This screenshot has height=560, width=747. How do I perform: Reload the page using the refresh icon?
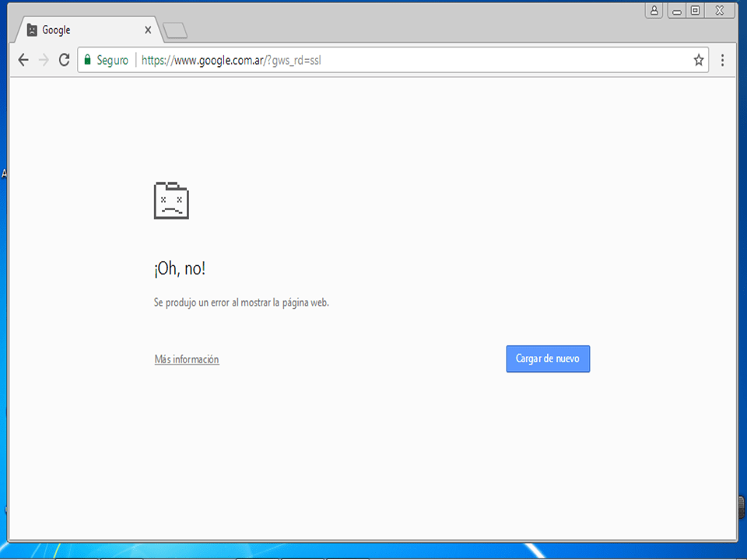[x=64, y=59]
